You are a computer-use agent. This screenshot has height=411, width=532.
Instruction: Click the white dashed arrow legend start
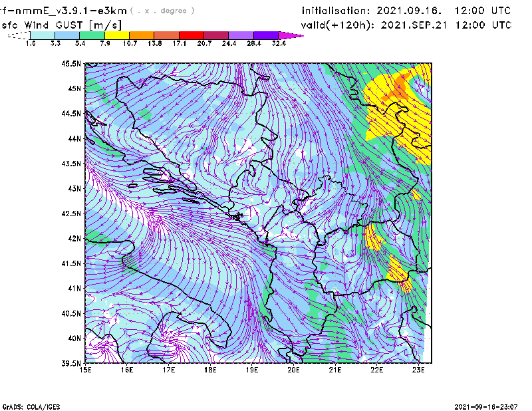(19, 35)
